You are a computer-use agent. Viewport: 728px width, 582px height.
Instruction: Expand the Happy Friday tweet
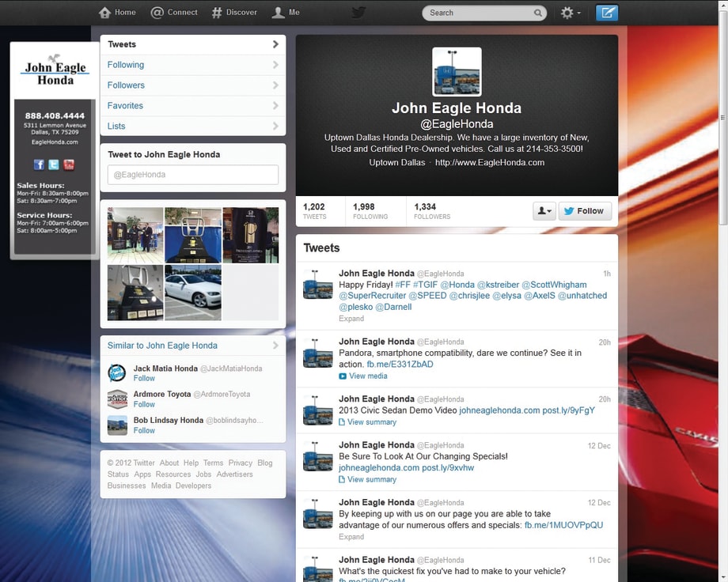click(x=351, y=319)
